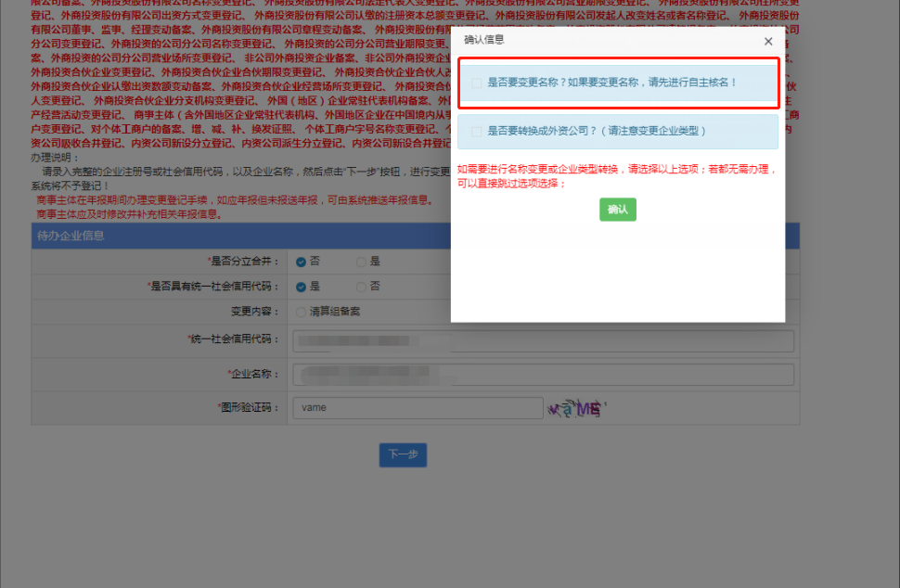
Task: Select 是 for 是否具有统一社会信用代码
Action: coord(299,288)
